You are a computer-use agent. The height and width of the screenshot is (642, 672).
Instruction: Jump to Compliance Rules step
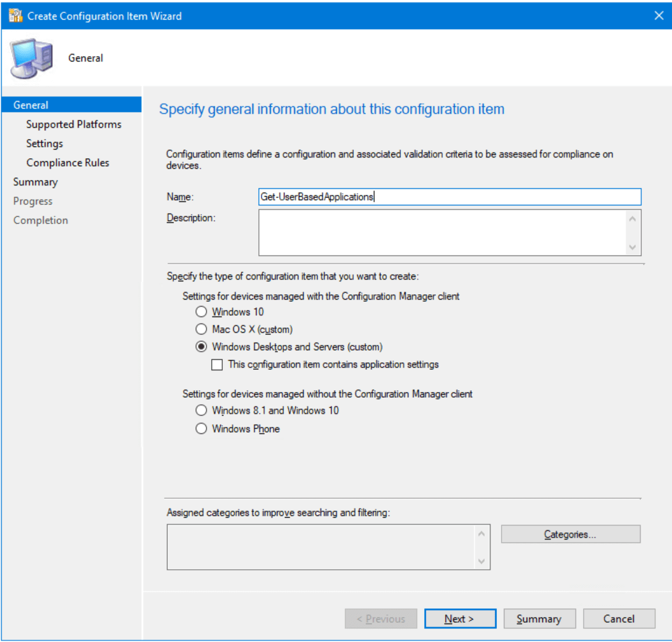[x=67, y=163]
